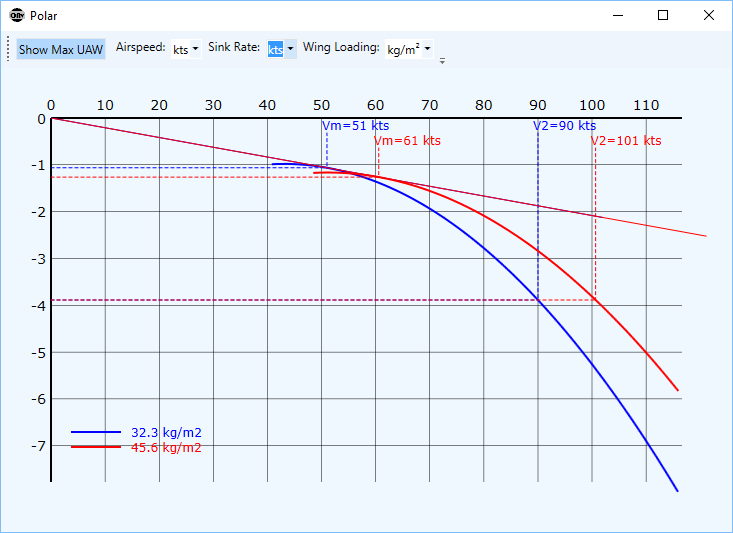Image resolution: width=733 pixels, height=533 pixels.
Task: Click the Polar window title text
Action: click(44, 16)
